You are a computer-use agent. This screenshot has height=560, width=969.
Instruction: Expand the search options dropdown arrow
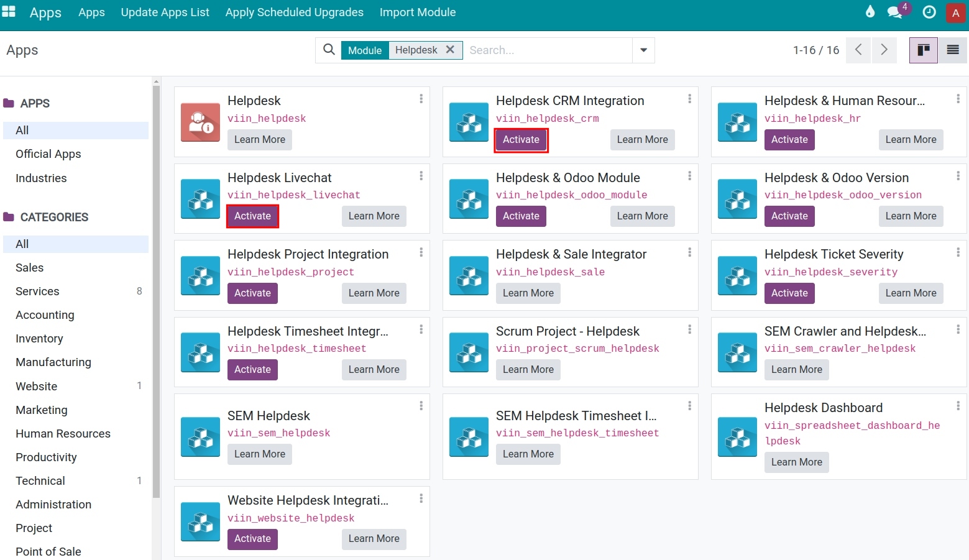tap(643, 50)
